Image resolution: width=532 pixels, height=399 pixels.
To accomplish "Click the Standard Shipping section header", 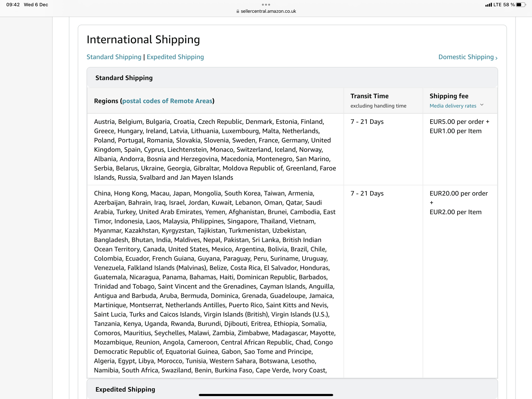I will (x=292, y=78).
